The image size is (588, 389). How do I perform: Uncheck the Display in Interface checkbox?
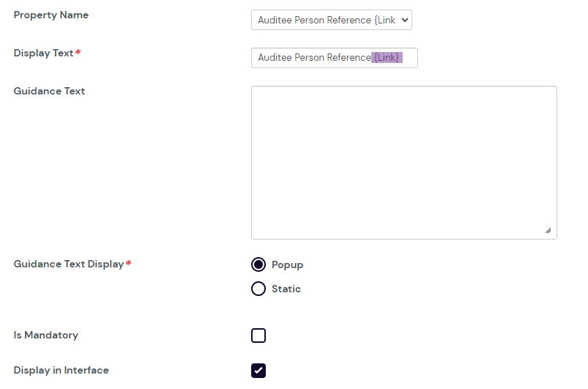coord(258,371)
